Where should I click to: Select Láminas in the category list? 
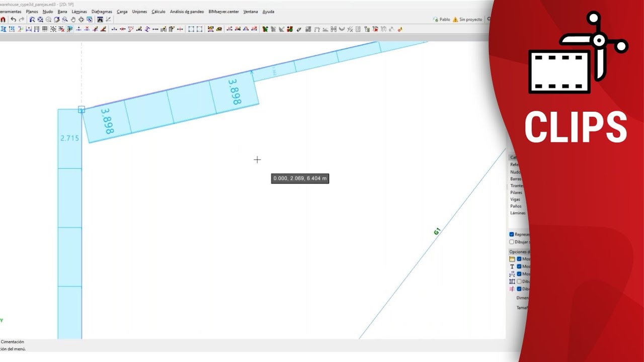[x=518, y=213]
